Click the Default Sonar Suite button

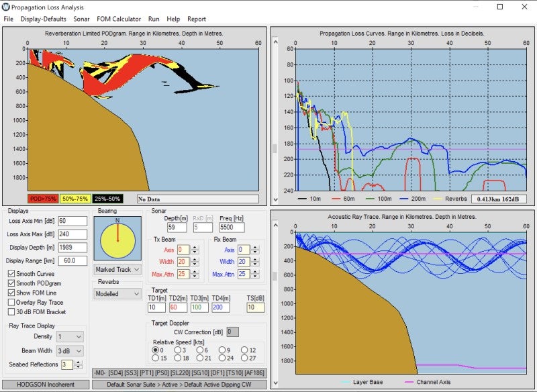click(x=179, y=385)
